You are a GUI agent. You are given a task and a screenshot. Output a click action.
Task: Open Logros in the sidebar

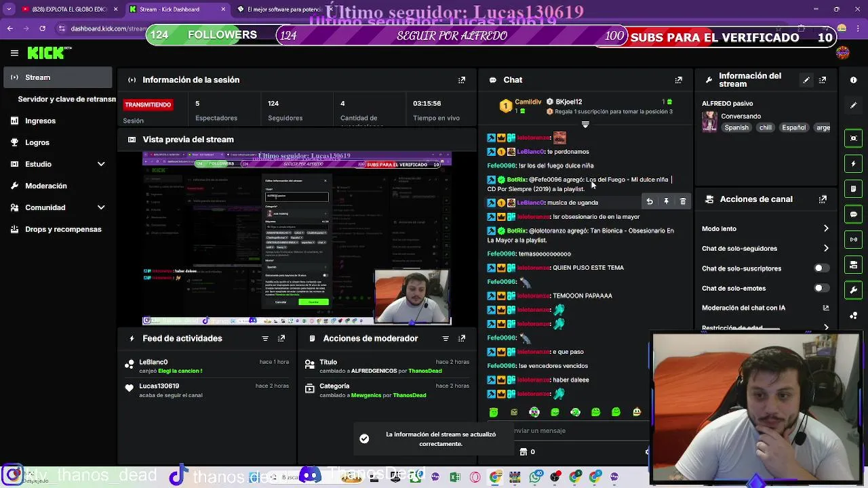tap(59, 142)
